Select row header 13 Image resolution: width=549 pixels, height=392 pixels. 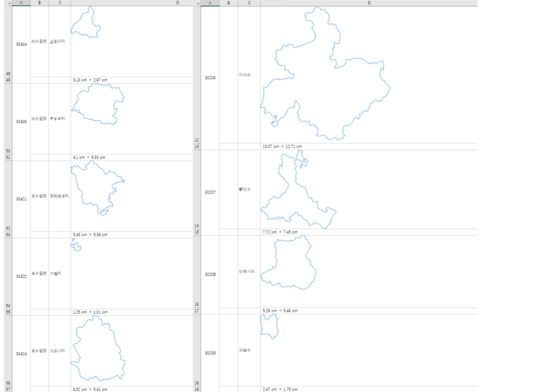[197, 146]
